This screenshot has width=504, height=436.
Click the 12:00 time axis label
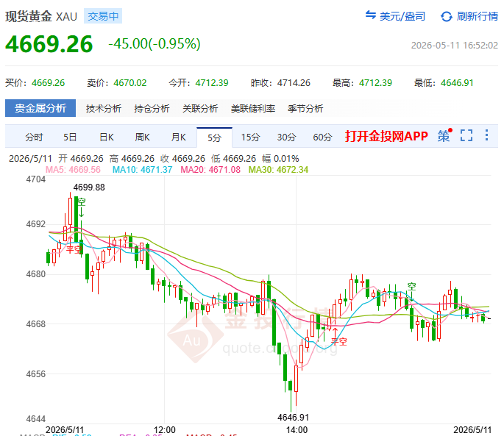[165, 430]
